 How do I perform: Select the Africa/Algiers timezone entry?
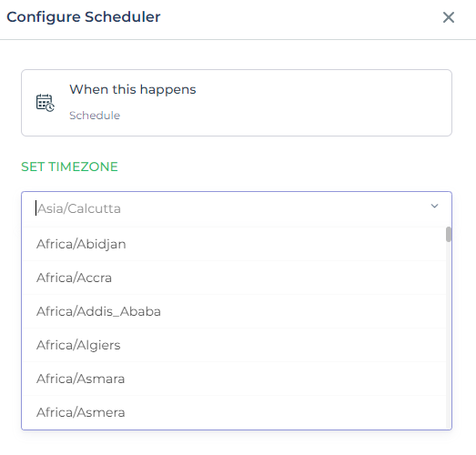pos(235,345)
